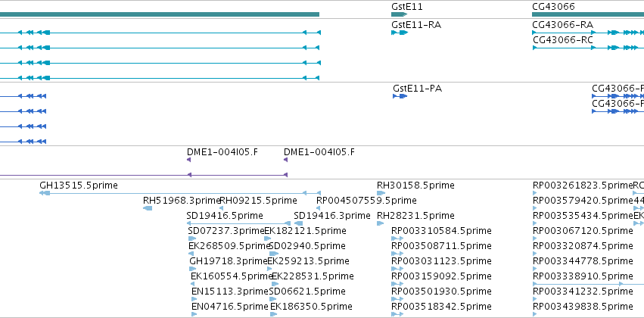Click the GstE11-PA protein label
The width and height of the screenshot is (644, 318).
(x=417, y=89)
